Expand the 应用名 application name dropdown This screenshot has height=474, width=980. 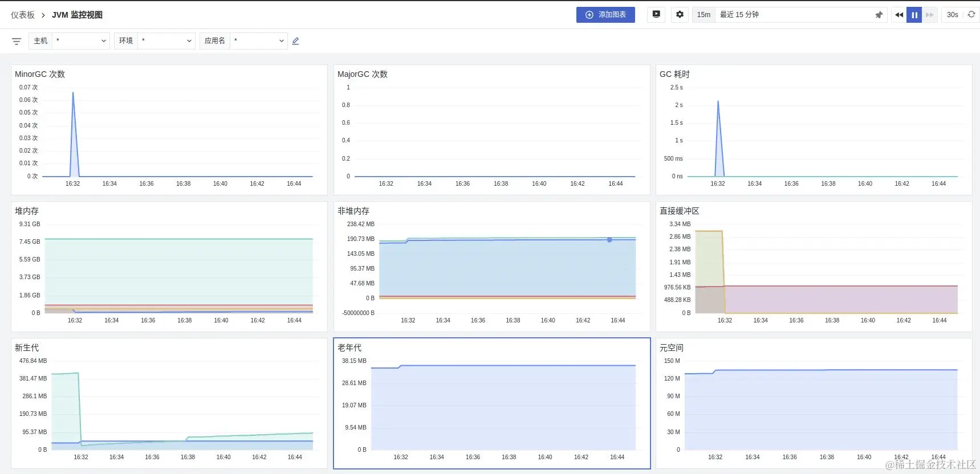[x=258, y=41]
